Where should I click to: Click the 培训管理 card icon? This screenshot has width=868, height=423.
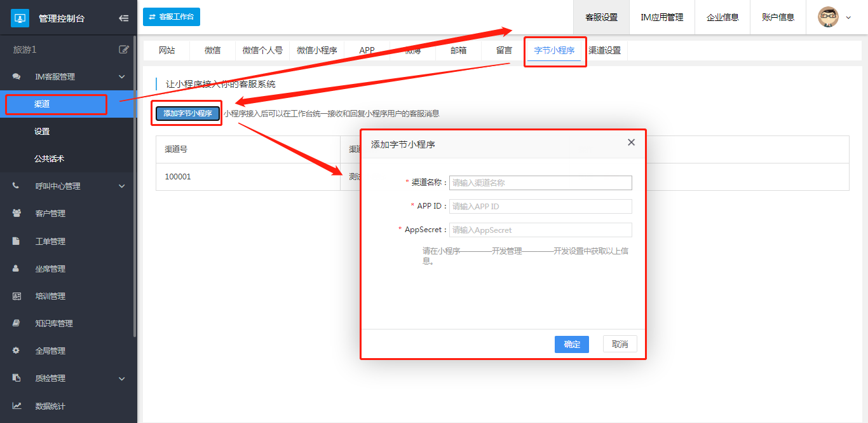coord(17,296)
